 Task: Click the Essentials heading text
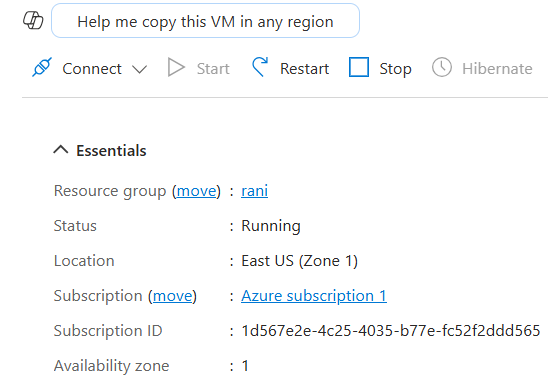tap(111, 151)
